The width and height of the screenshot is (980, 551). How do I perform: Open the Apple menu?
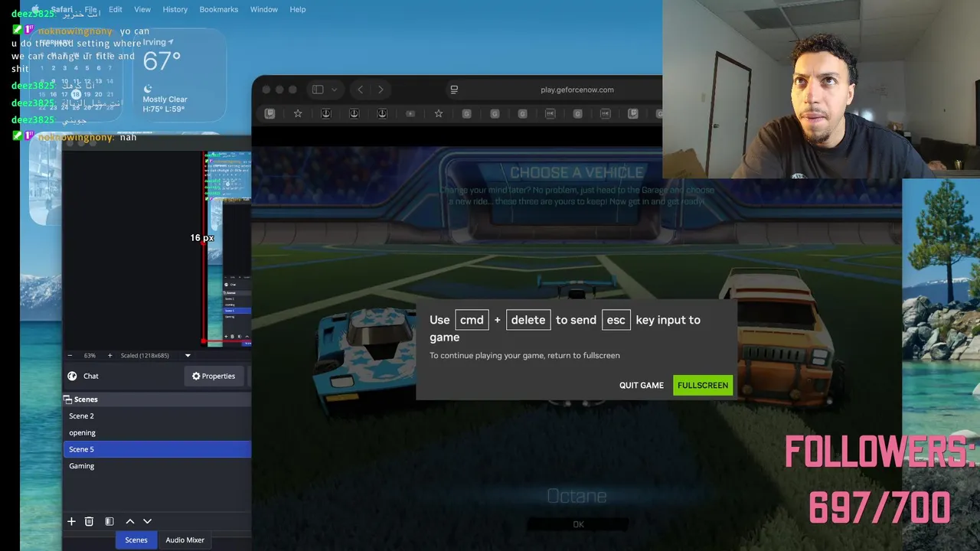point(35,9)
